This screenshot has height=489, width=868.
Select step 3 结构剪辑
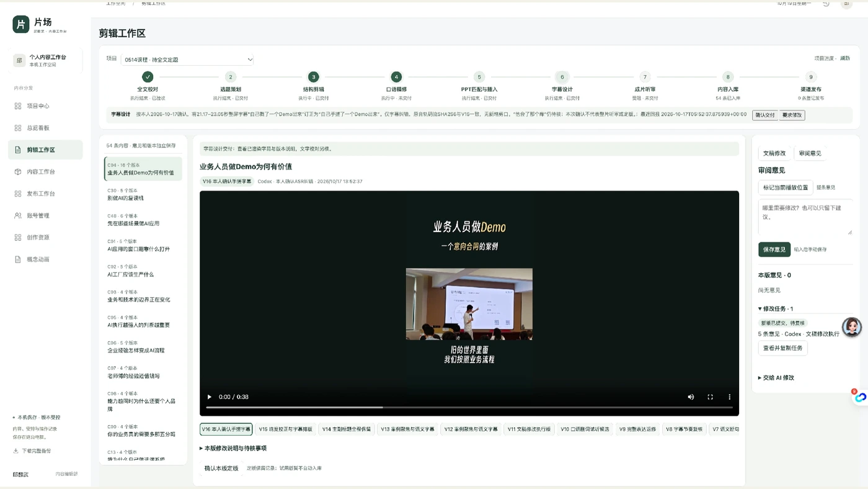pos(314,77)
